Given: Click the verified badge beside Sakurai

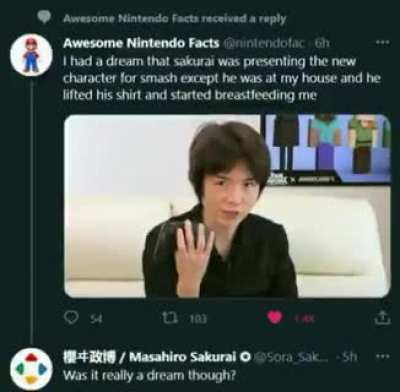Looking at the screenshot, I should [x=246, y=357].
